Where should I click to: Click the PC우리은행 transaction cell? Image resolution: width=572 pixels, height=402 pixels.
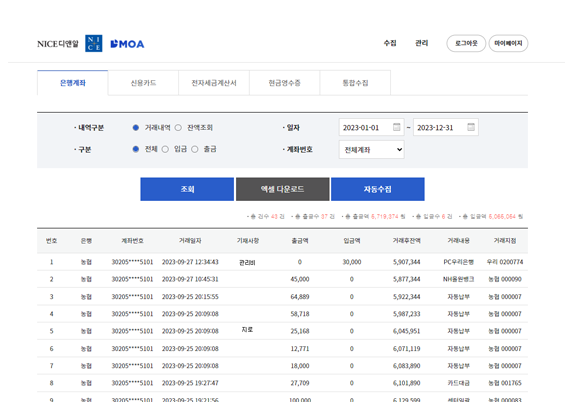click(459, 262)
